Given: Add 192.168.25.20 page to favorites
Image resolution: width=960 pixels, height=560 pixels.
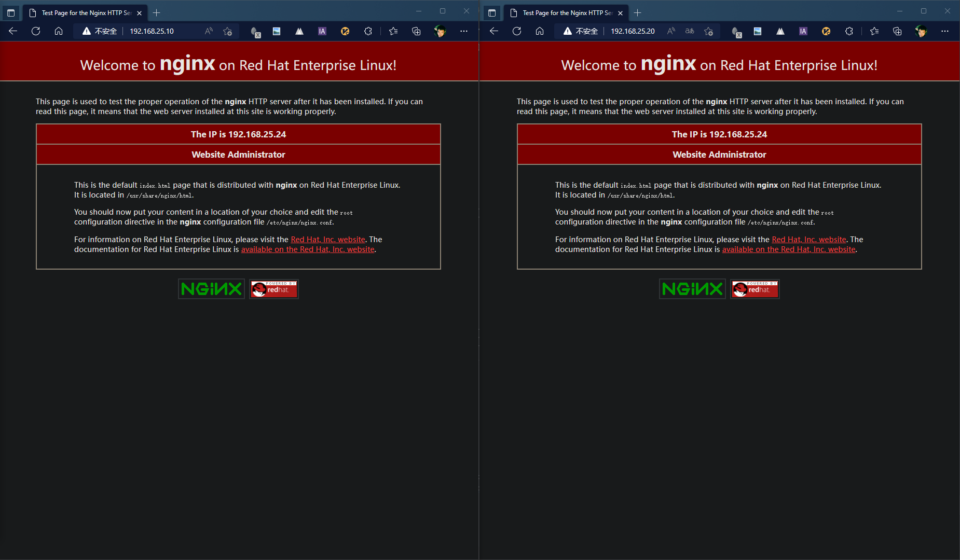Looking at the screenshot, I should point(708,31).
